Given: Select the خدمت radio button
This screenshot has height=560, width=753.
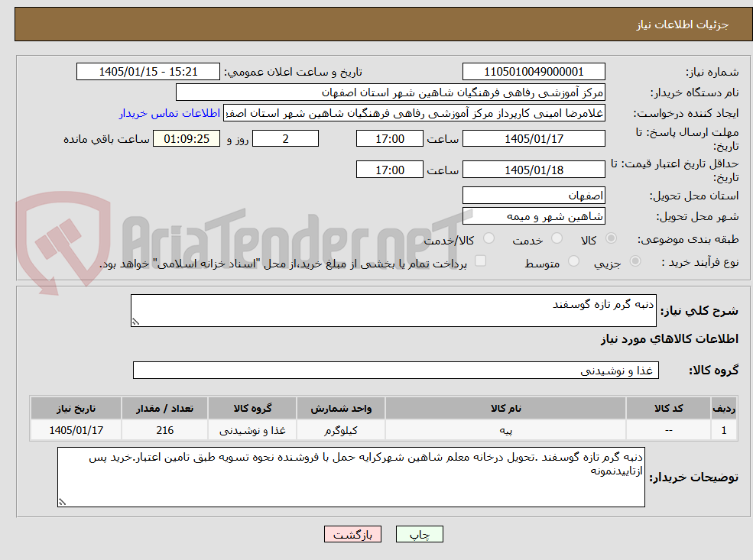Looking at the screenshot, I should coord(557,238).
